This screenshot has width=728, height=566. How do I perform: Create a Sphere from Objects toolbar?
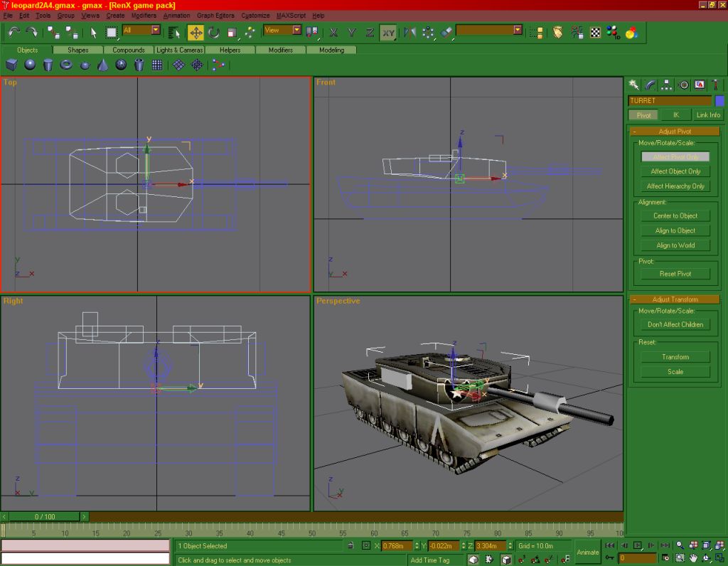click(x=30, y=65)
